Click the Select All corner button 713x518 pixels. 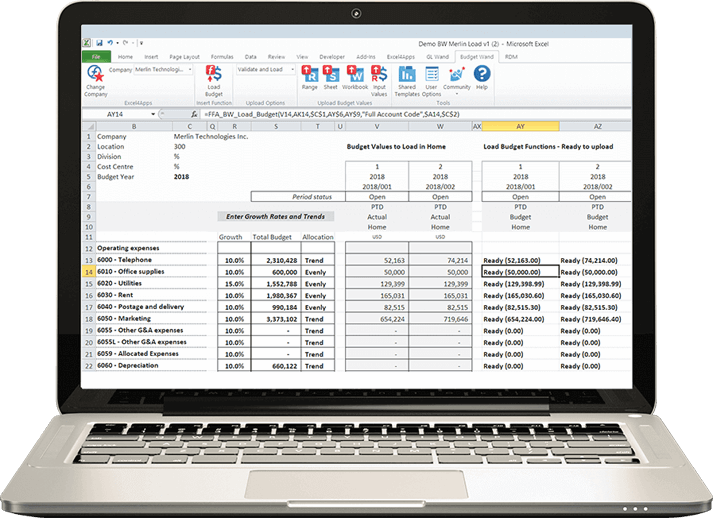click(x=89, y=126)
